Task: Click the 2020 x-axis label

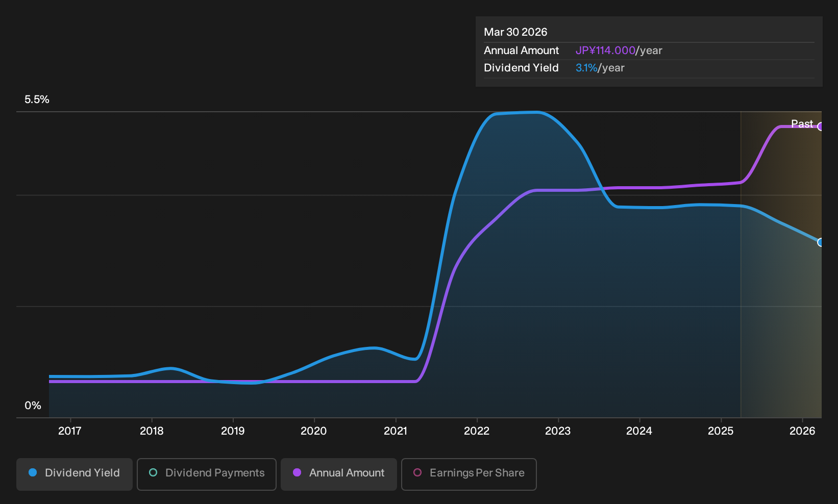Action: click(314, 431)
